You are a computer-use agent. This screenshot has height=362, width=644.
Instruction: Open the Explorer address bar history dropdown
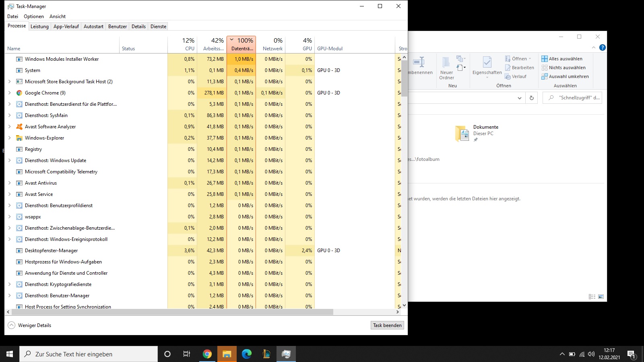520,98
